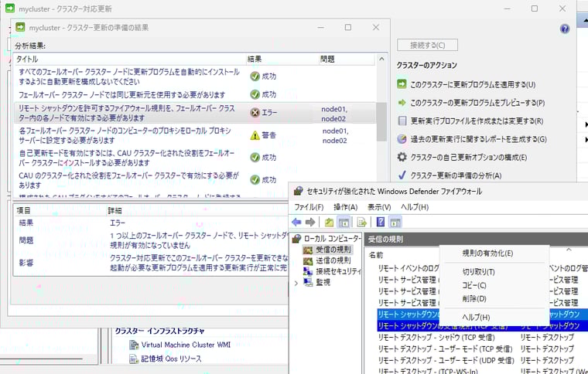588x374 pixels.
Task: Select リモート デスクトップ - シャドウ (TCP 受信) rule
Action: pyautogui.click(x=436, y=338)
